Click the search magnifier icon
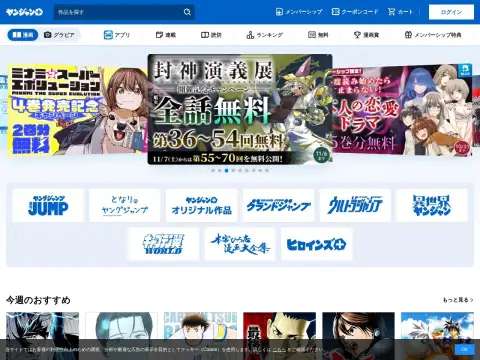The height and width of the screenshot is (360, 480). click(x=187, y=12)
